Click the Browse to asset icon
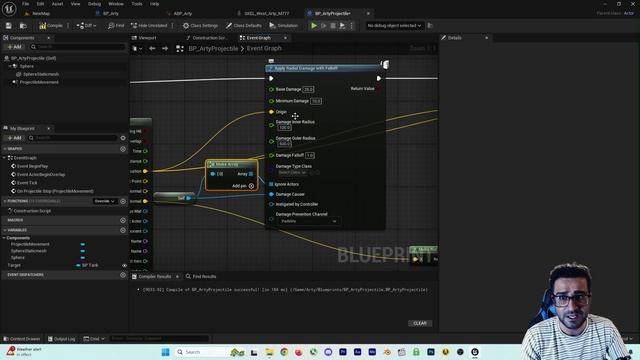Image resolution: width=640 pixels, height=360 pixels. coord(23,26)
